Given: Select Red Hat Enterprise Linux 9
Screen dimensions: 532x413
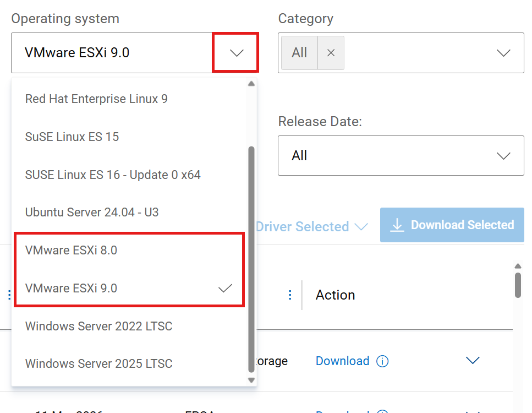Looking at the screenshot, I should [x=96, y=98].
